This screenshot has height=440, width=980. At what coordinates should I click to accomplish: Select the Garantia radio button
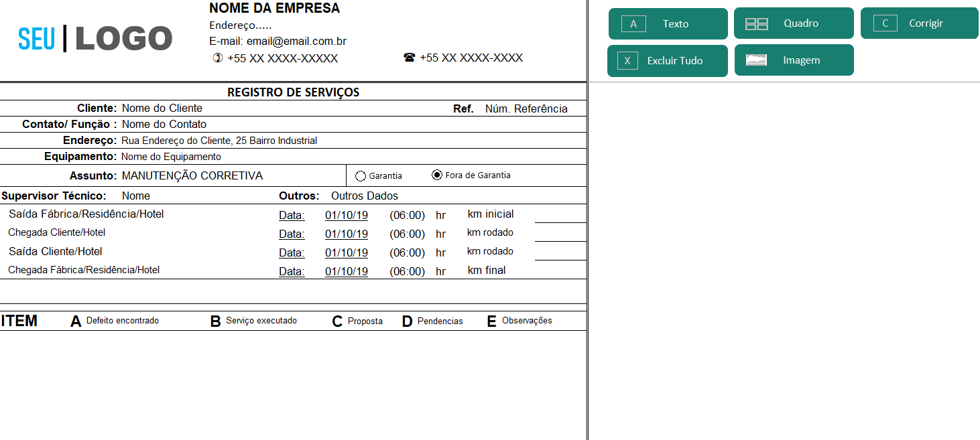(361, 176)
